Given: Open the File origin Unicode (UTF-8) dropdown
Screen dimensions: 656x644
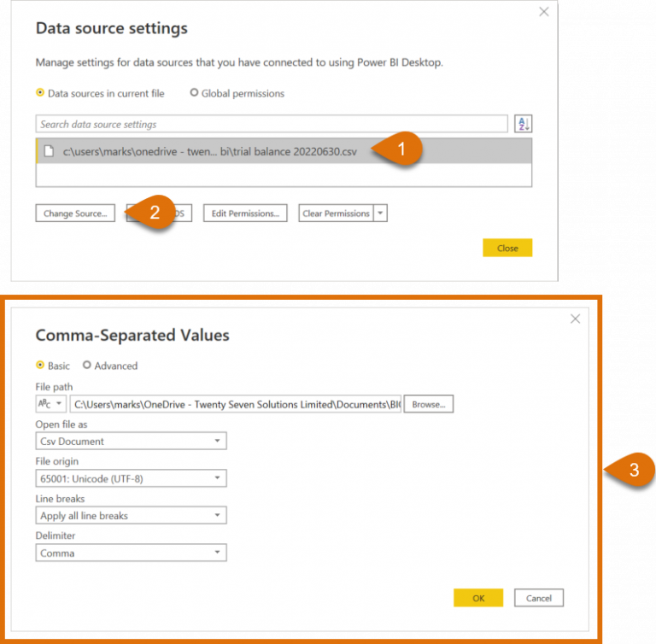Looking at the screenshot, I should pos(131,478).
